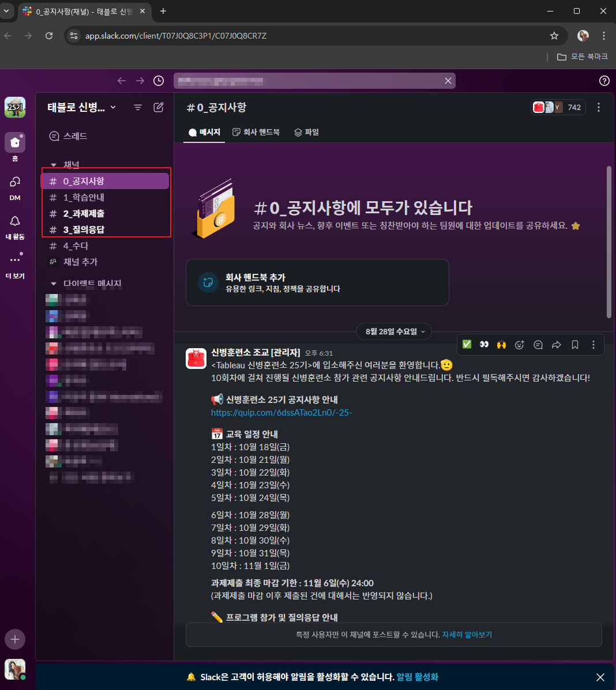
Task: Open Chrome menu three dots
Action: [x=604, y=36]
